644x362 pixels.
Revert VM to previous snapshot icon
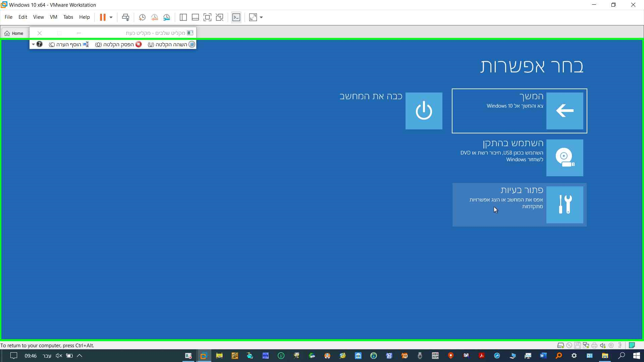154,17
